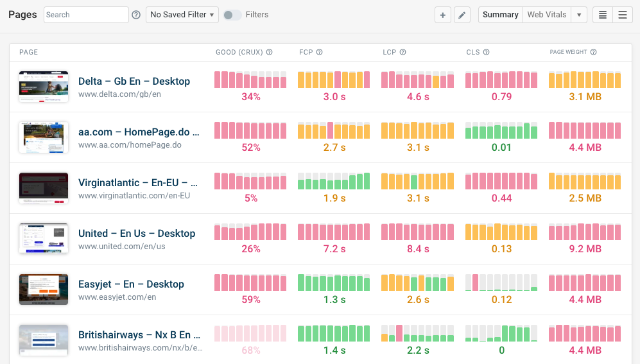Click United's 0.13 CLS value

click(501, 249)
